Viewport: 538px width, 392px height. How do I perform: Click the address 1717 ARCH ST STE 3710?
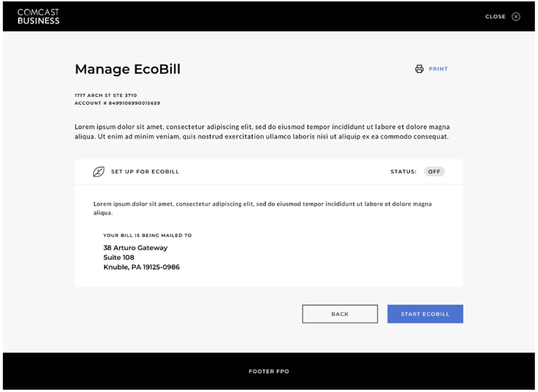pos(106,95)
